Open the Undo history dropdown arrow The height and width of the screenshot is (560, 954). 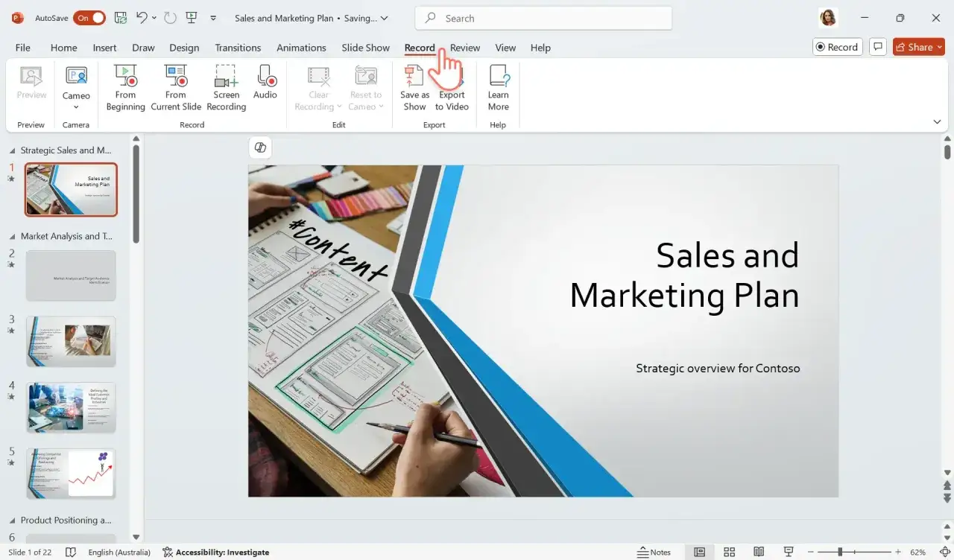tap(154, 17)
